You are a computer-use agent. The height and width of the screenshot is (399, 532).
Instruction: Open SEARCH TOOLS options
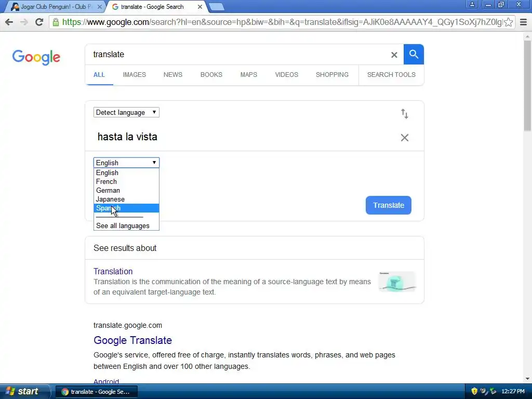[x=391, y=75]
